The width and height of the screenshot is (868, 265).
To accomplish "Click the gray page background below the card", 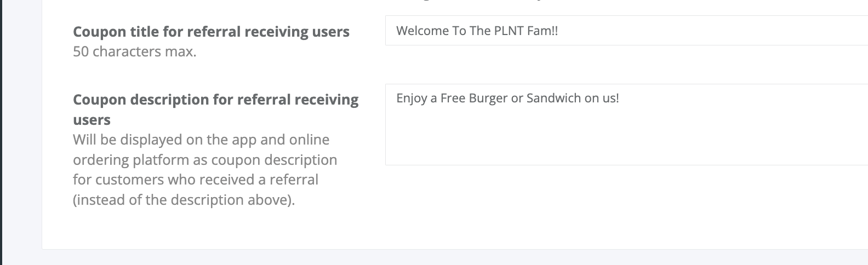I will [x=438, y=258].
